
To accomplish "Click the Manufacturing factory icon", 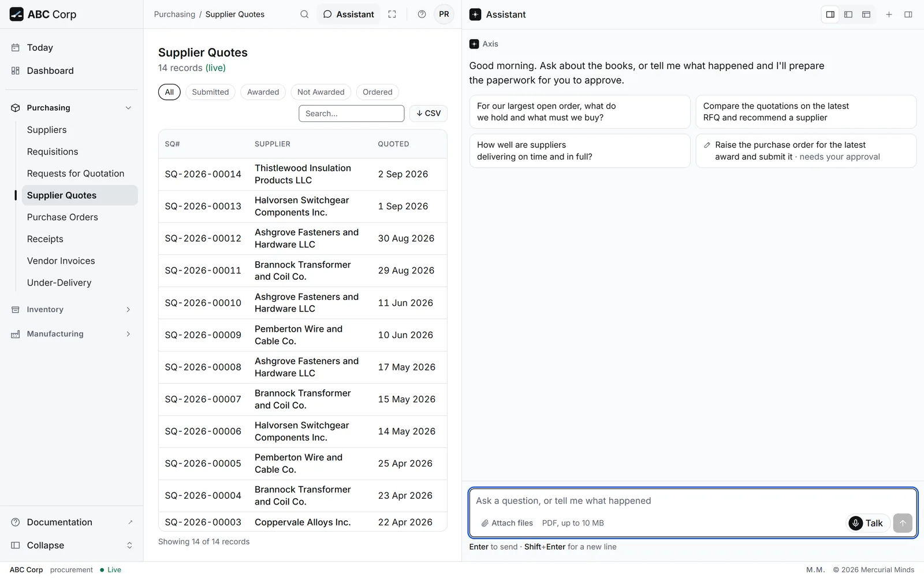I will (x=16, y=334).
